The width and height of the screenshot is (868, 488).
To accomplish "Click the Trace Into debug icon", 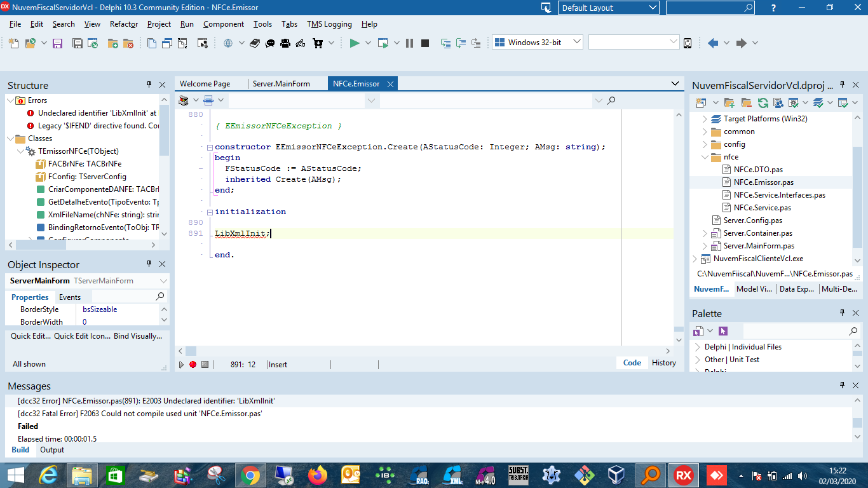I will coord(445,43).
